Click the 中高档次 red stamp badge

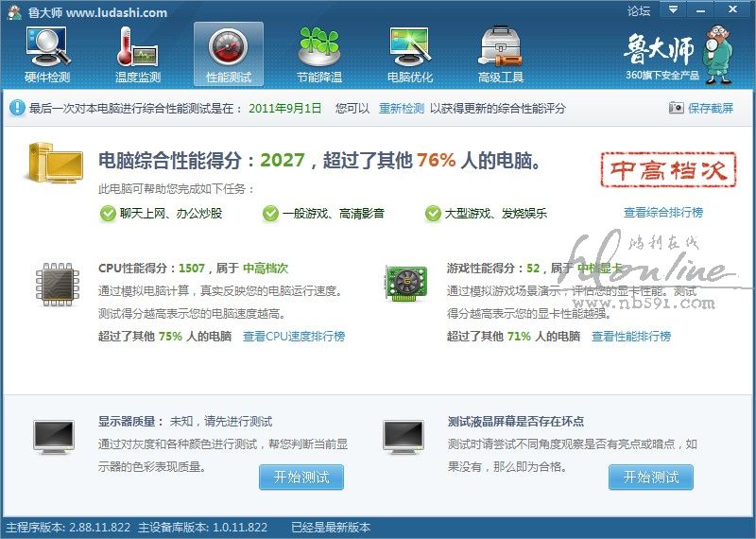click(x=668, y=169)
